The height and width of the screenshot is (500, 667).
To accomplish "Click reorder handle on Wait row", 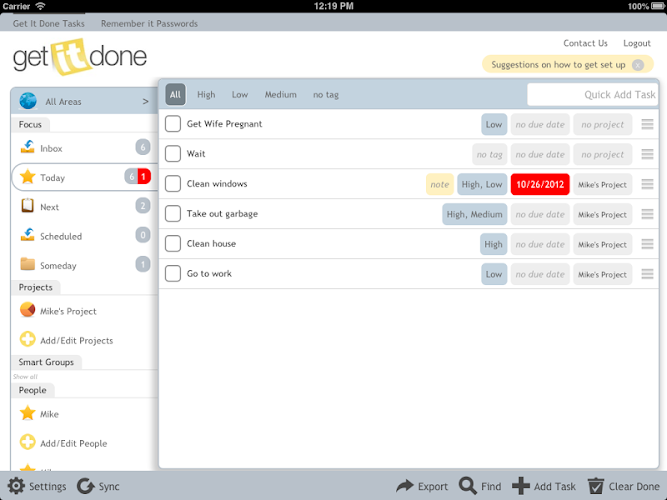I will 647,154.
